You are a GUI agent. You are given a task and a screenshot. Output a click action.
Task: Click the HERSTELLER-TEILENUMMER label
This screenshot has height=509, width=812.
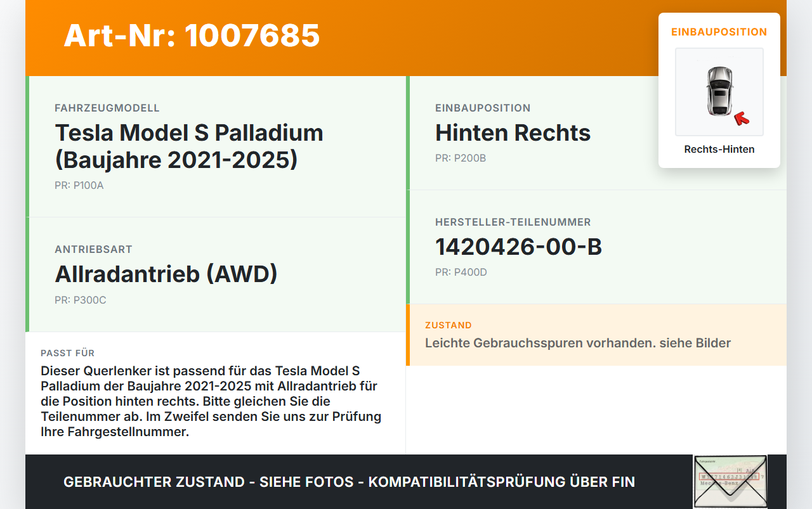click(513, 222)
